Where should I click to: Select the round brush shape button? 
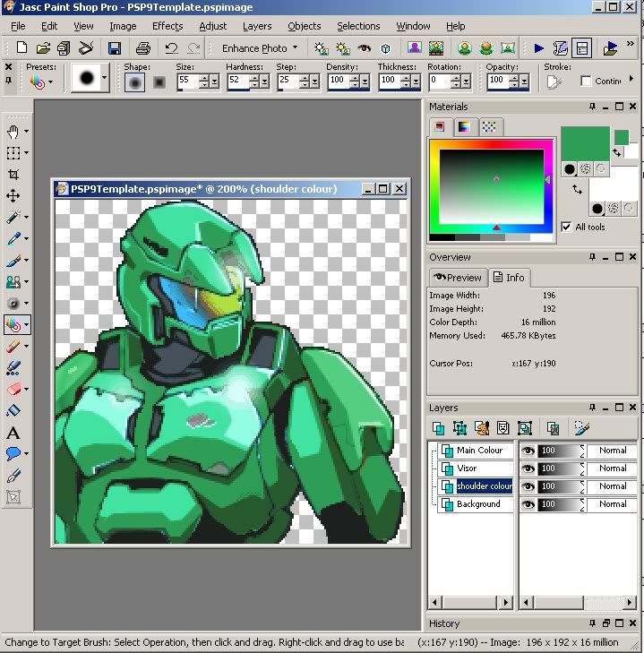coord(134,82)
